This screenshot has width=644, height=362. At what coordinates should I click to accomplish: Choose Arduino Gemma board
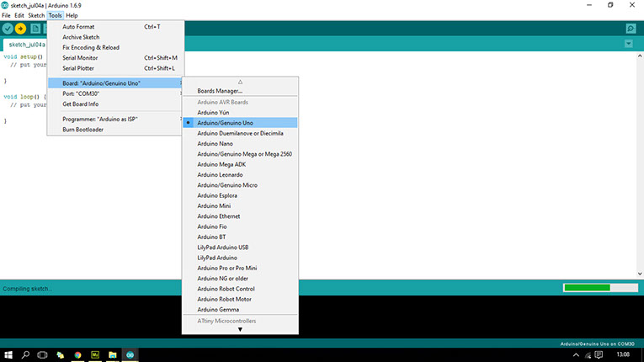click(240, 310)
